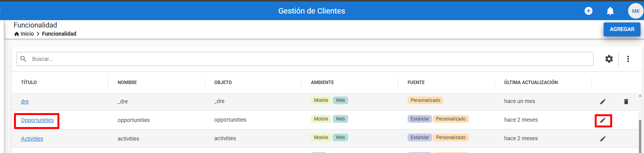Screen dimensions: 644x153
Task: Click the Funcionalidad page heading
Action: [x=35, y=25]
